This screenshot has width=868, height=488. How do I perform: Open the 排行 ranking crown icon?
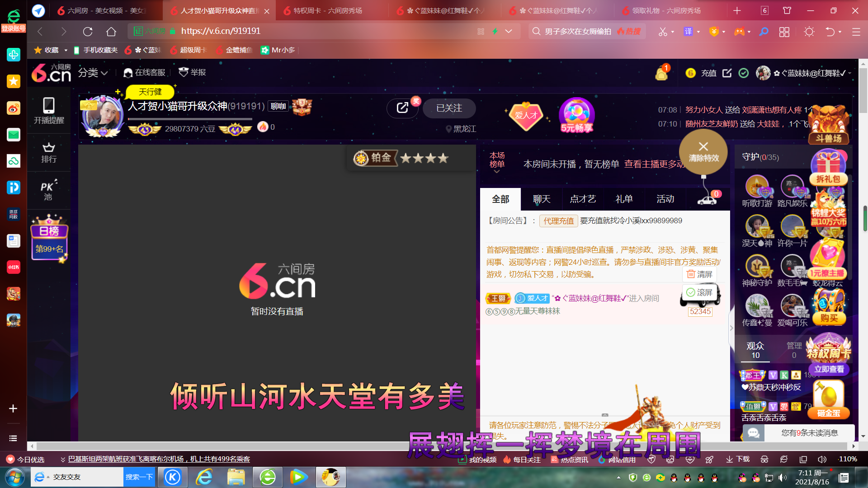tap(49, 148)
